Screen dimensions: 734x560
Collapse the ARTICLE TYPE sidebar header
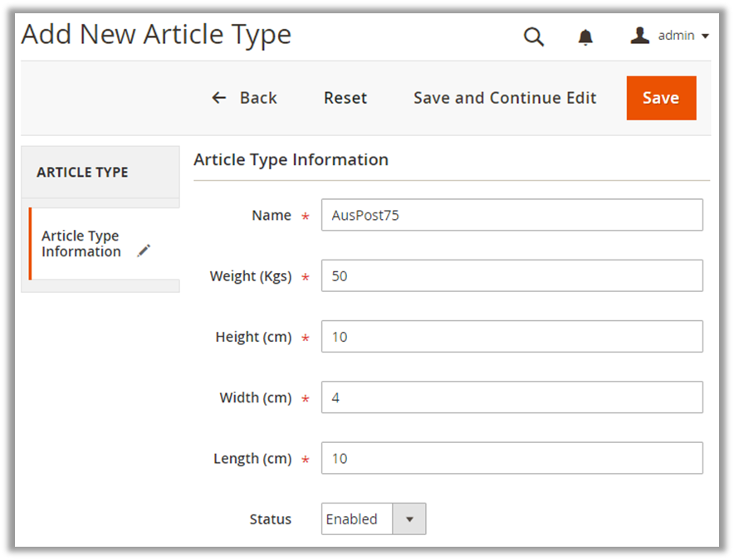(x=100, y=173)
